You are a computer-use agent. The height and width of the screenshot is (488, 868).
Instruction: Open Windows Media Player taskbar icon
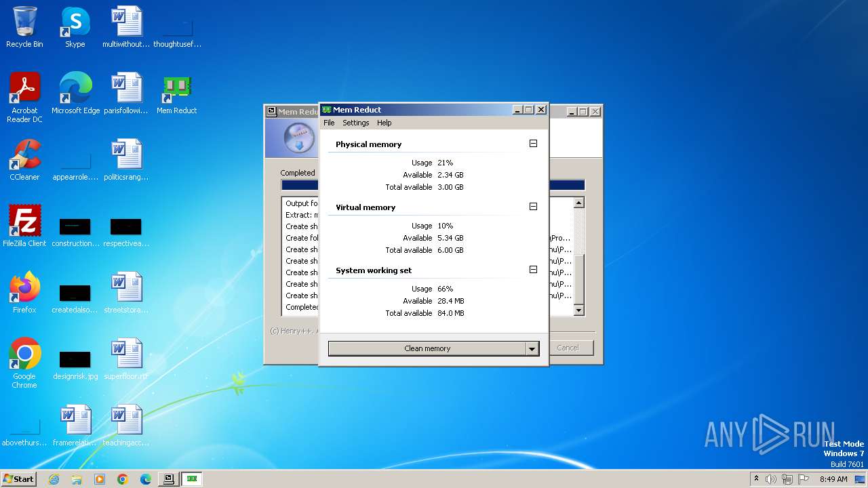click(x=100, y=479)
